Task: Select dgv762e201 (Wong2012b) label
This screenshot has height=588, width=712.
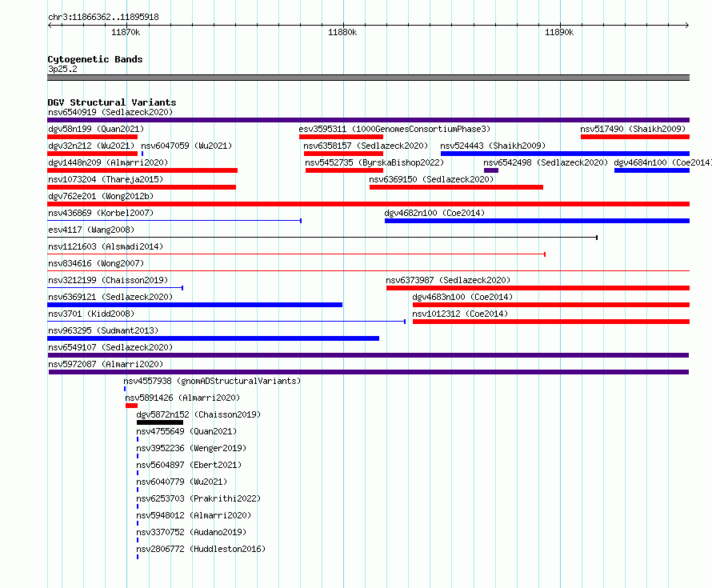Action: [101, 196]
